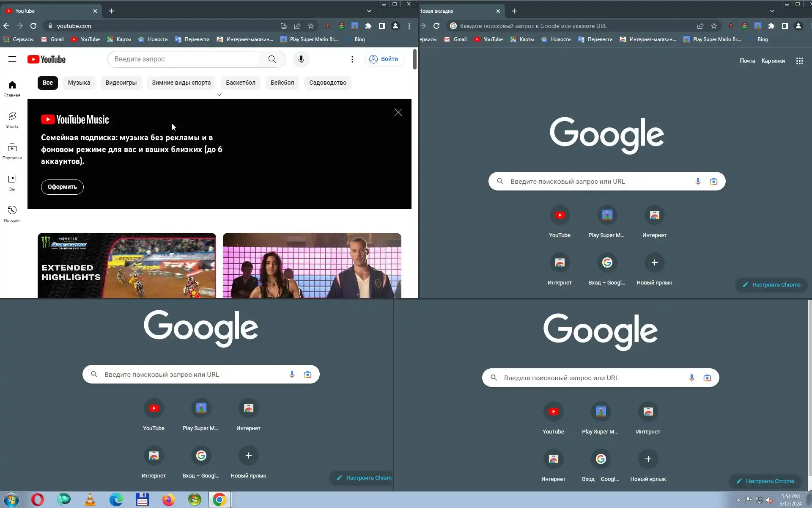The image size is (812, 508).
Task: Open tab search dropdown in YouTube window
Action: click(x=369, y=11)
